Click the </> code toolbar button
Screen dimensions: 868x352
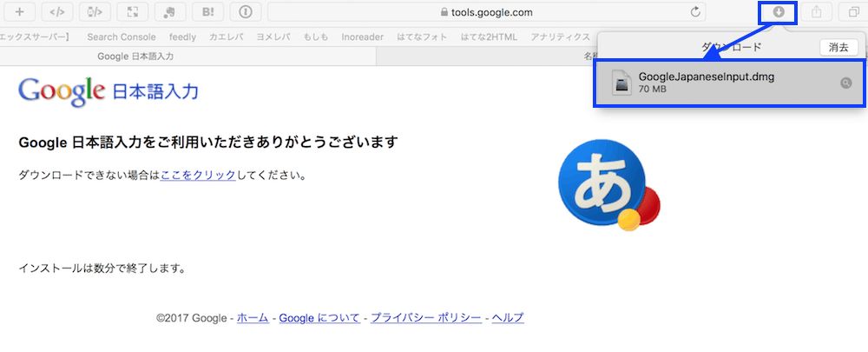[x=57, y=11]
